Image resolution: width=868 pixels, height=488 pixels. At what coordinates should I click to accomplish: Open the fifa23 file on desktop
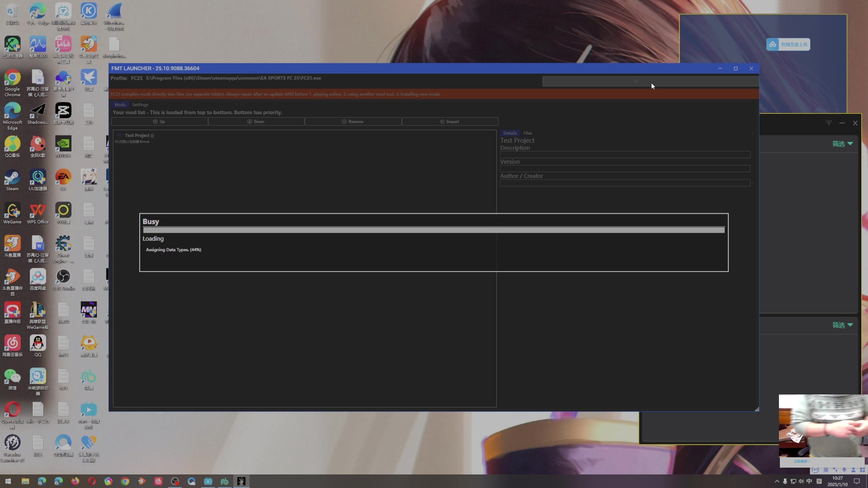click(x=63, y=313)
